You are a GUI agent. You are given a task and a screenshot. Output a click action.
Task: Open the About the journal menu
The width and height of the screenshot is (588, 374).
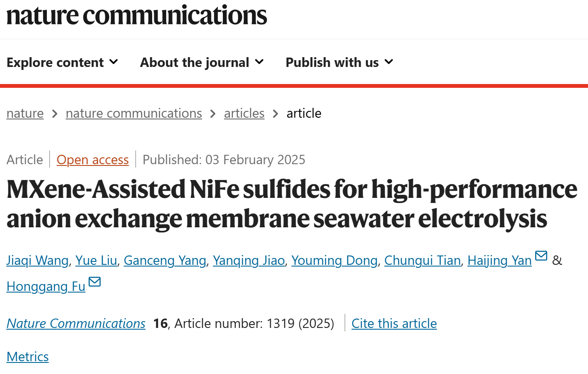click(202, 62)
